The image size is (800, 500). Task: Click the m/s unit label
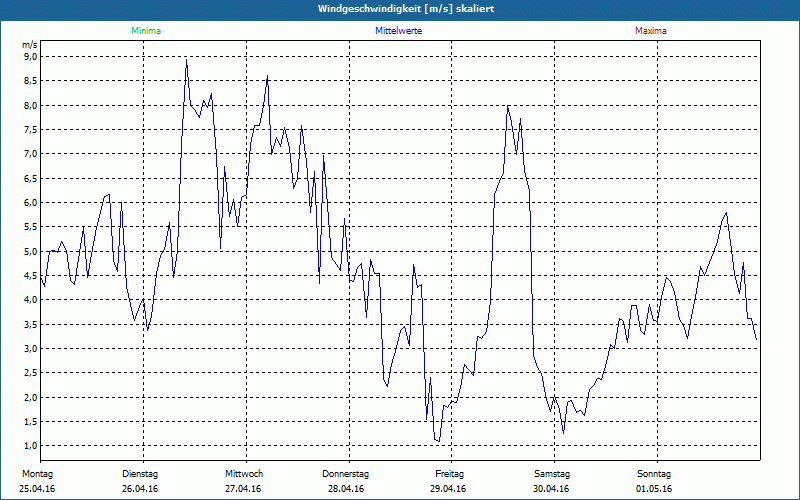(30, 45)
